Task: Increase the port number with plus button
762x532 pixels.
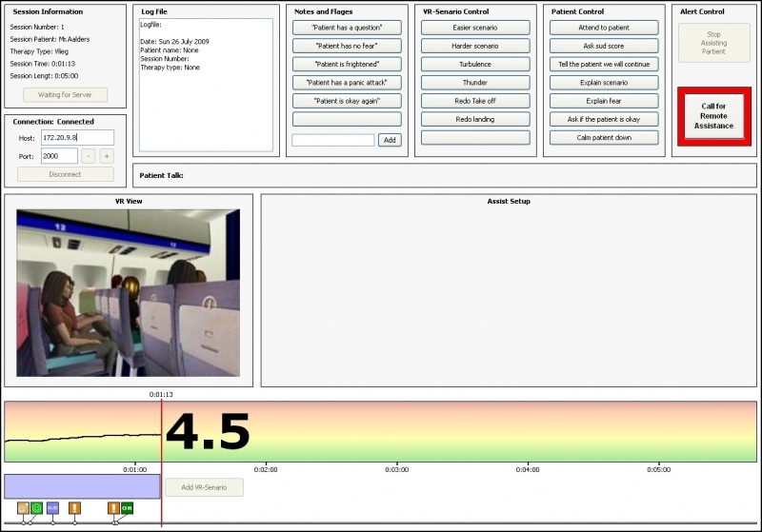Action: tap(107, 156)
